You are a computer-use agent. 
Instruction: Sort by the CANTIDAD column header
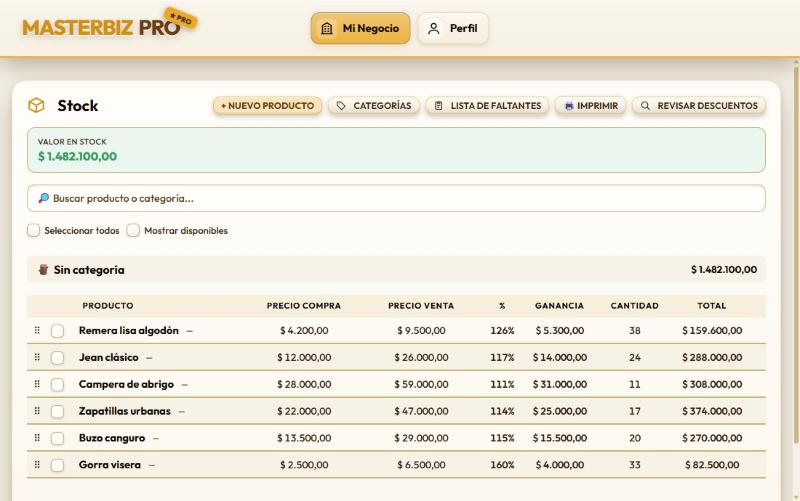[x=634, y=306]
